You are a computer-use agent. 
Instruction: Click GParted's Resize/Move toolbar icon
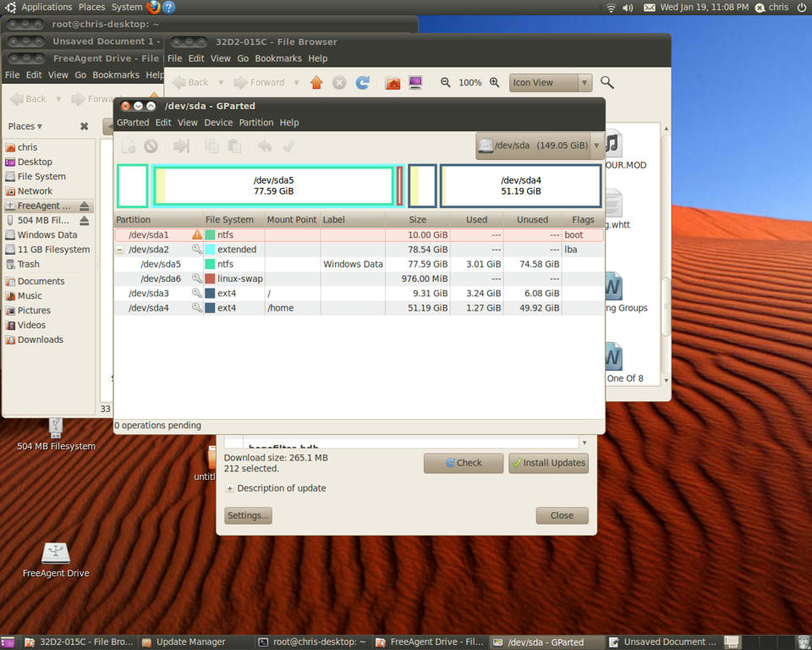pyautogui.click(x=181, y=146)
